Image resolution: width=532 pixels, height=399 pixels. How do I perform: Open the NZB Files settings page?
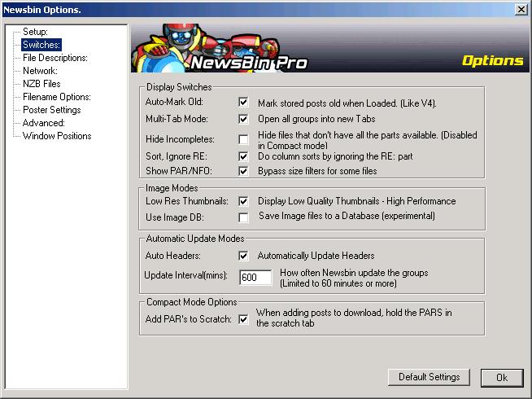[x=41, y=84]
